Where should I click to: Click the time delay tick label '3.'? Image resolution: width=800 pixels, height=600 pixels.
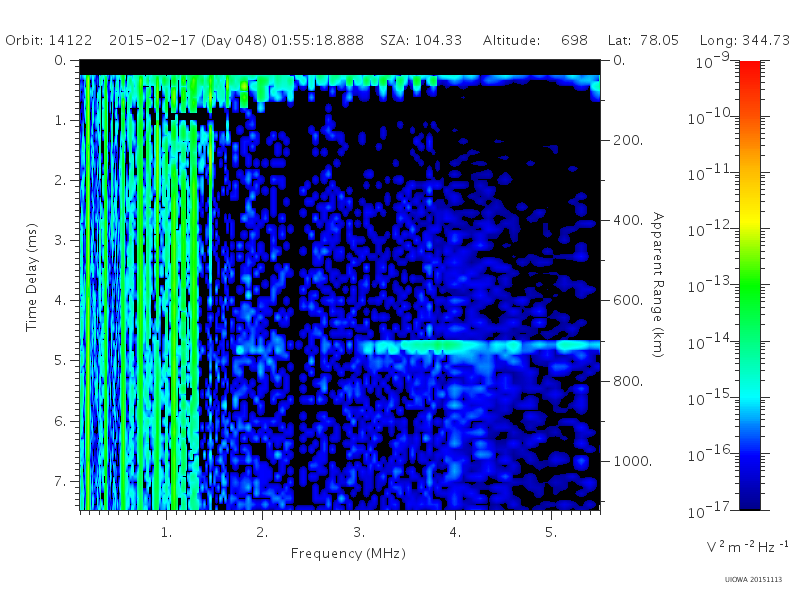(60, 240)
